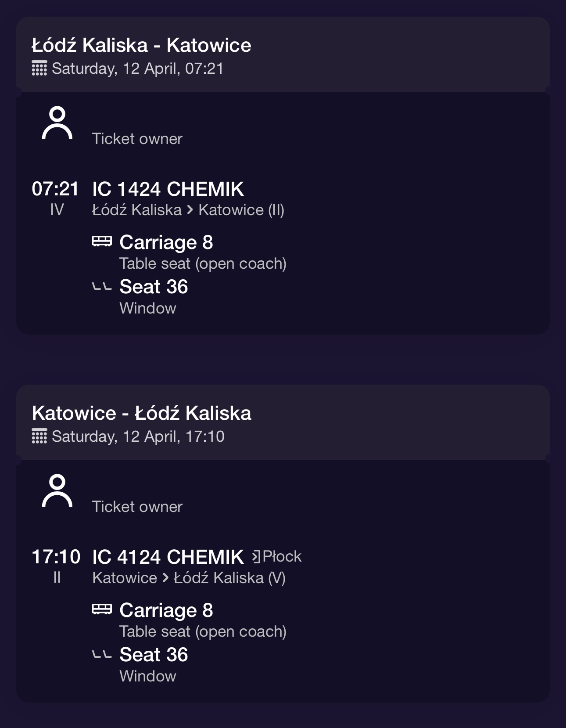This screenshot has width=566, height=728.
Task: Tap Carriage 8 label on the morning ticket
Action: 166,242
